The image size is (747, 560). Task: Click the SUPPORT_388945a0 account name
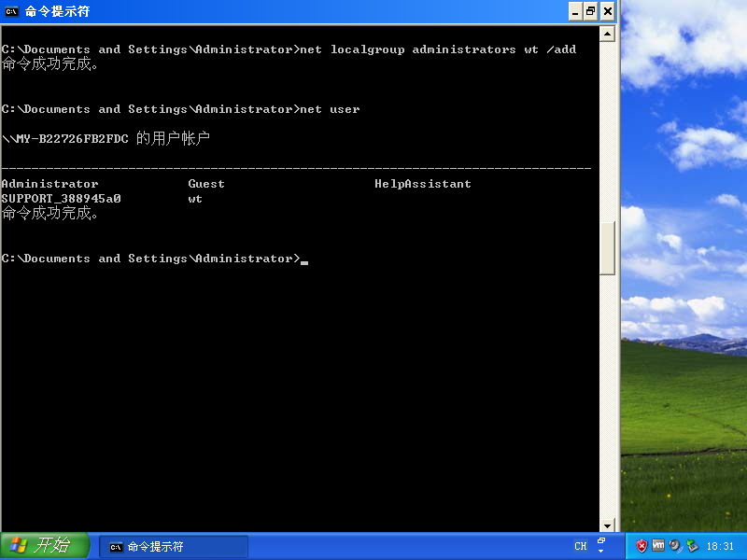(x=61, y=199)
